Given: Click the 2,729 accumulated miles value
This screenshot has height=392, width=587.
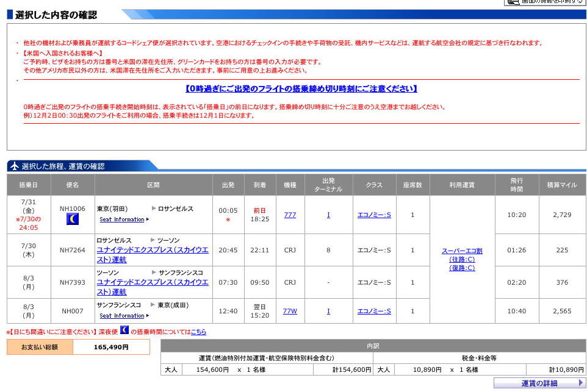Looking at the screenshot, I should pyautogui.click(x=562, y=215).
